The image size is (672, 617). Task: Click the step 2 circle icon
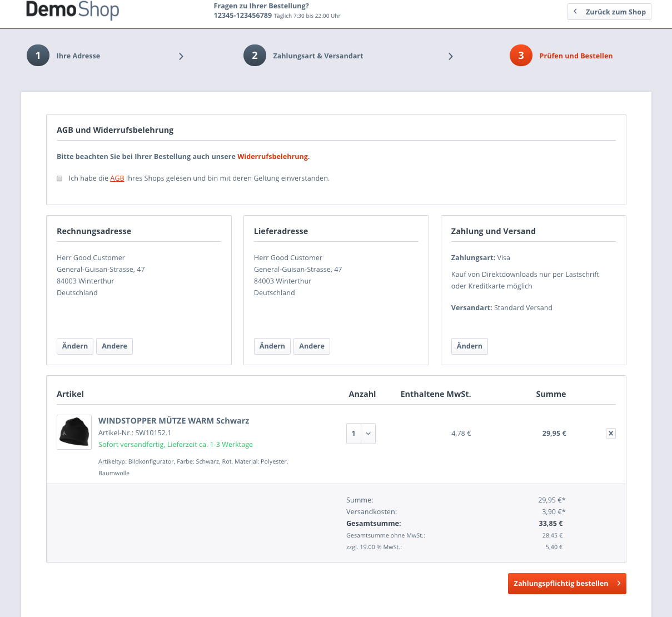(x=255, y=56)
